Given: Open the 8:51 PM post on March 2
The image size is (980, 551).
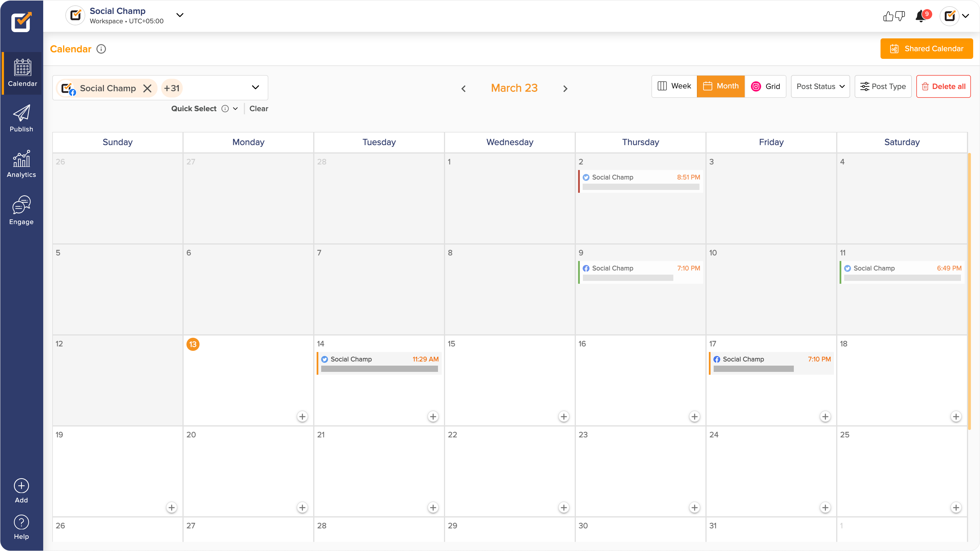Looking at the screenshot, I should [641, 181].
